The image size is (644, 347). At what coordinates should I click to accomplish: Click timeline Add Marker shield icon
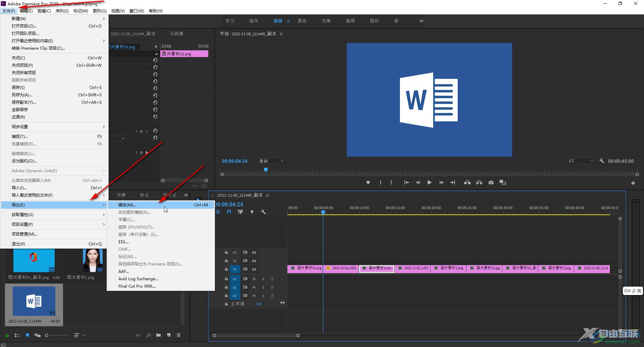click(x=252, y=212)
